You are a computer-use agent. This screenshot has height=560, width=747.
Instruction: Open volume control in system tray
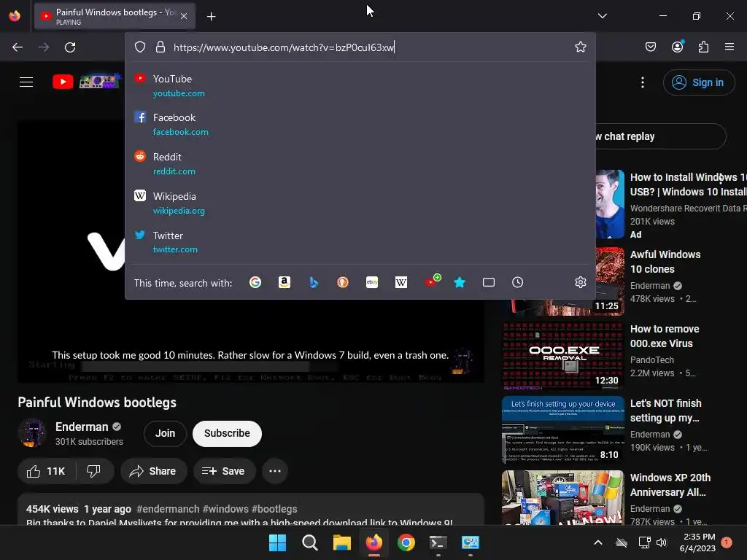click(662, 542)
